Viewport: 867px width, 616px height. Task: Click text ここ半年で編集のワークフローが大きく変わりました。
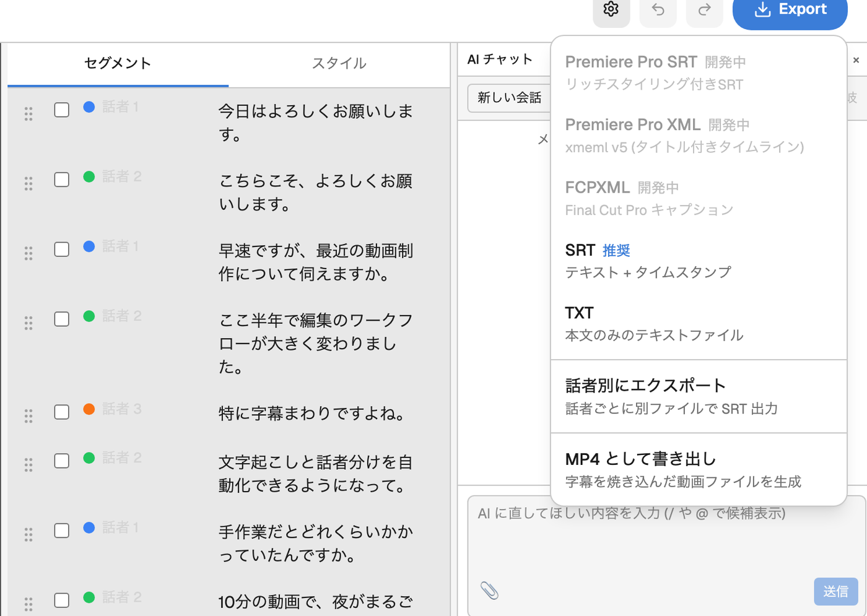(x=316, y=344)
